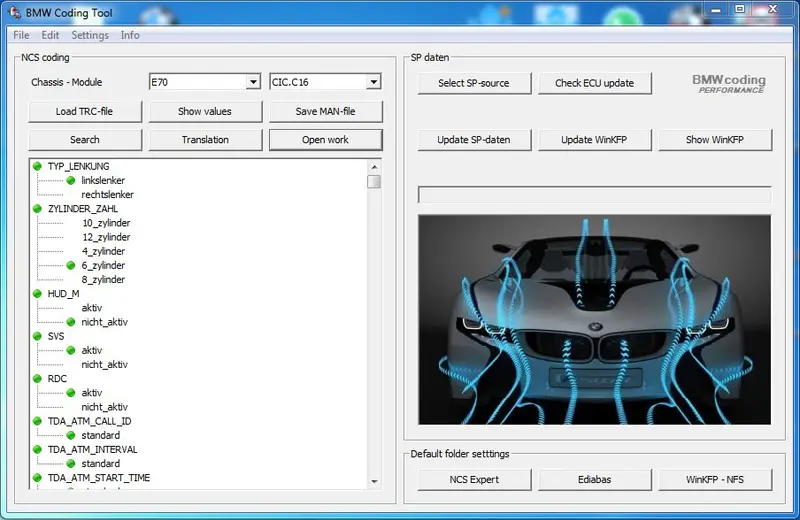Open the E70 chassis dropdown
800x520 pixels.
(253, 82)
